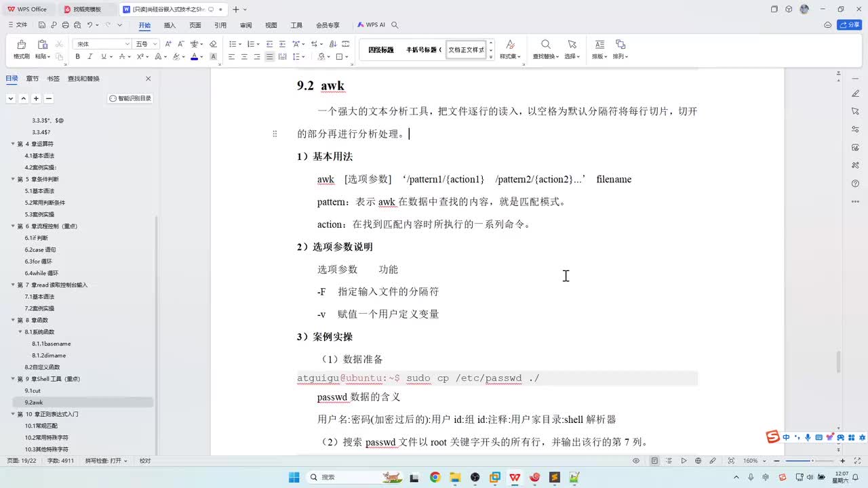This screenshot has width=868, height=488.
Task: Click the superscript X² icon
Action: (x=140, y=57)
